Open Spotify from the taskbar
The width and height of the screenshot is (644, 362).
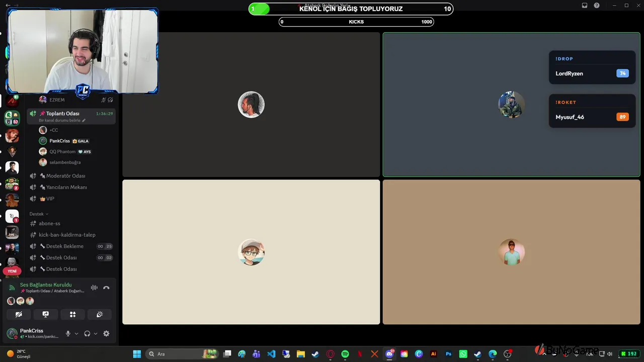coord(345,354)
